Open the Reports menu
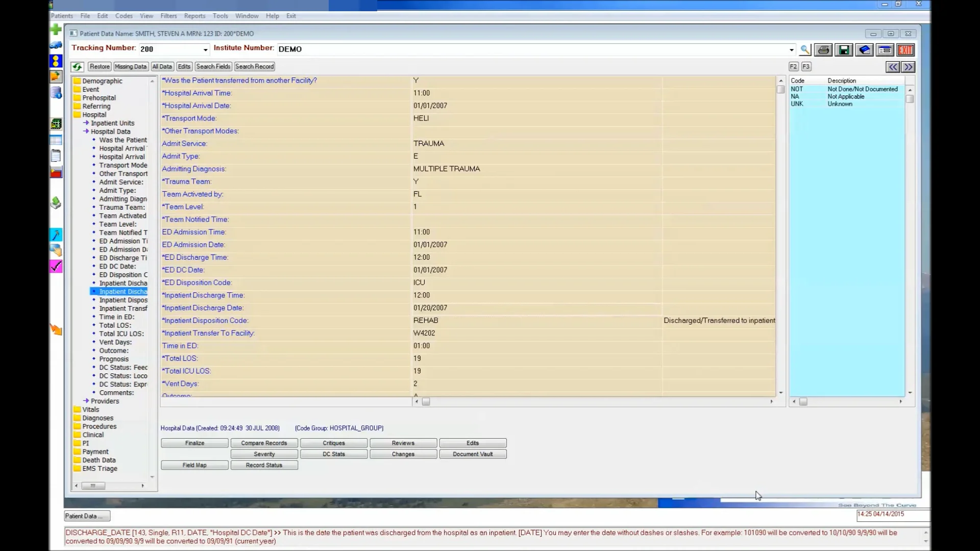 [194, 16]
